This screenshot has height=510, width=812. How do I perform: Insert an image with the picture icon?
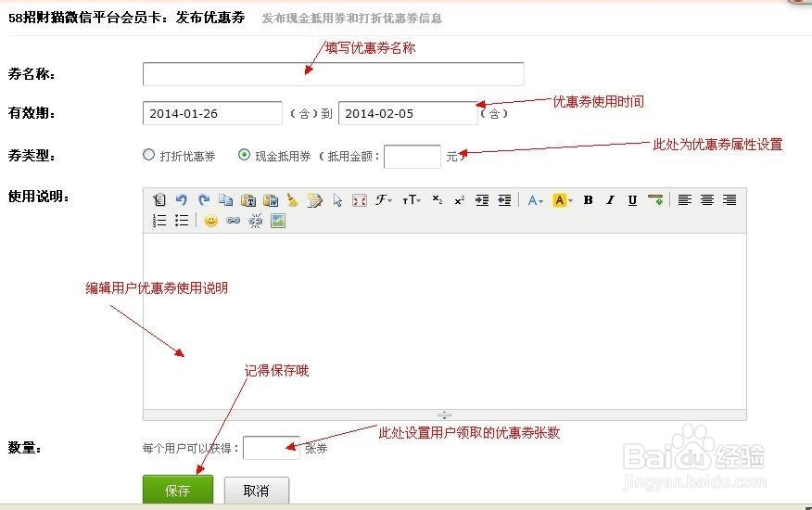coord(277,221)
